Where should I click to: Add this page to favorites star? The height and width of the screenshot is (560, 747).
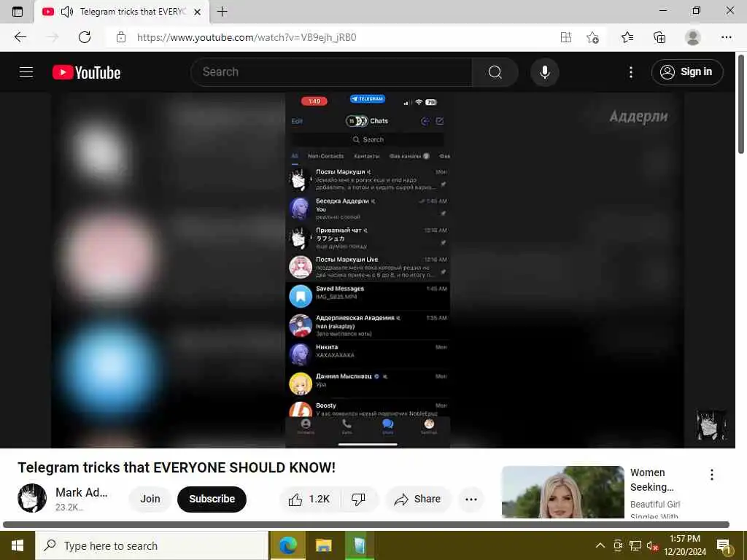(x=592, y=37)
